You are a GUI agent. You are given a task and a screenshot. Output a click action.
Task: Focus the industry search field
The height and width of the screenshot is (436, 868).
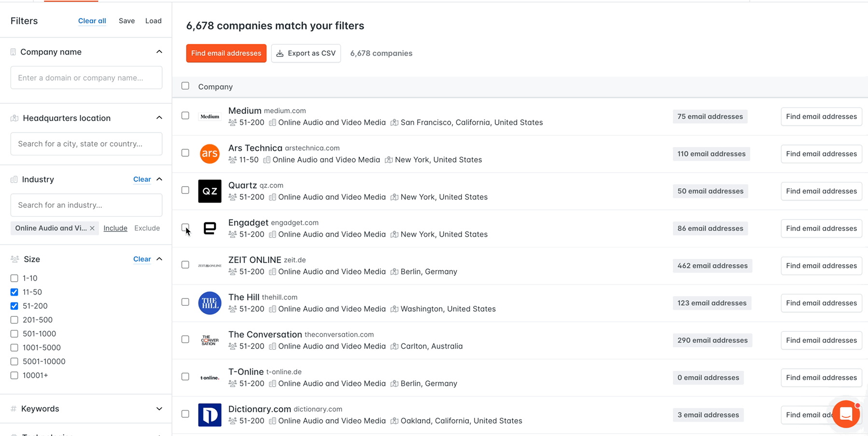point(86,205)
